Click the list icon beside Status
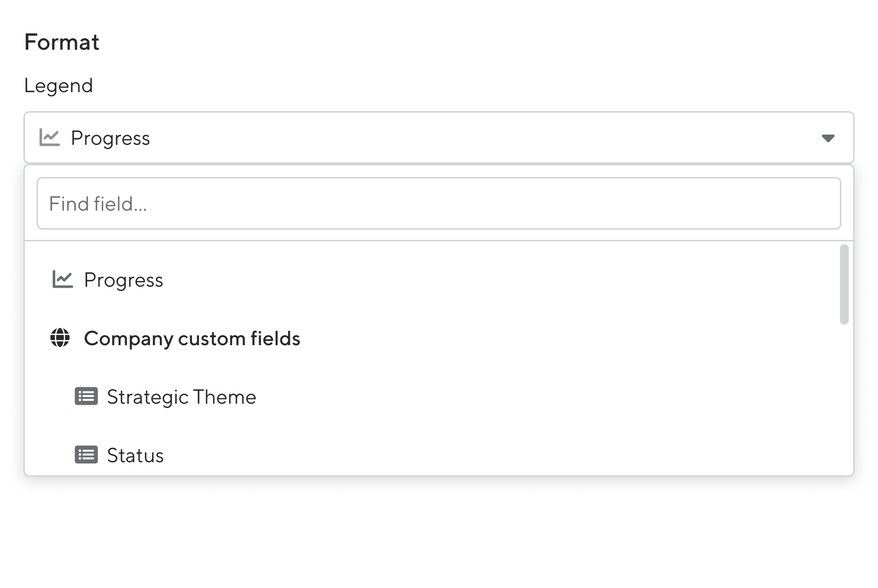This screenshot has height=588, width=878. (x=86, y=455)
